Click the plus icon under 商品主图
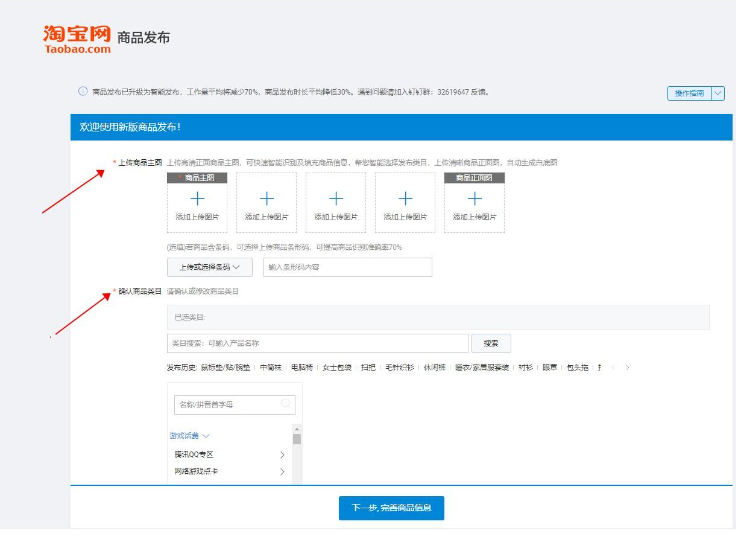The width and height of the screenshot is (736, 542). point(197,199)
